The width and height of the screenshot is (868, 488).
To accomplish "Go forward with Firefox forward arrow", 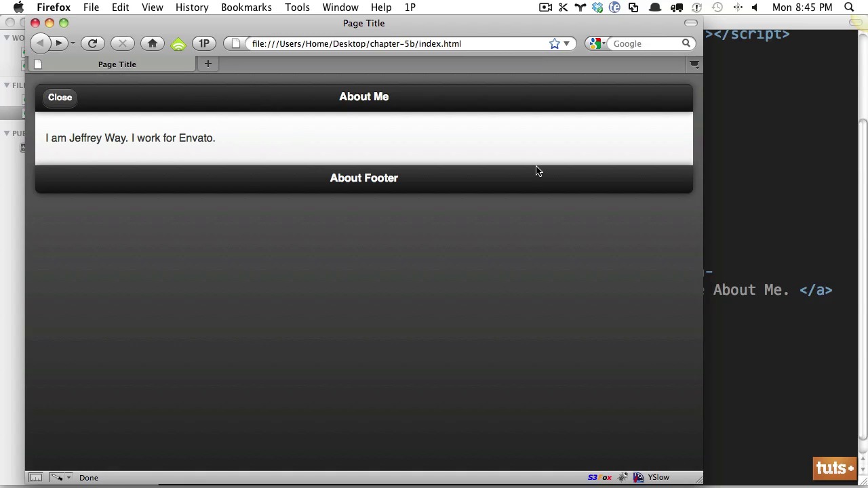I will [x=59, y=43].
